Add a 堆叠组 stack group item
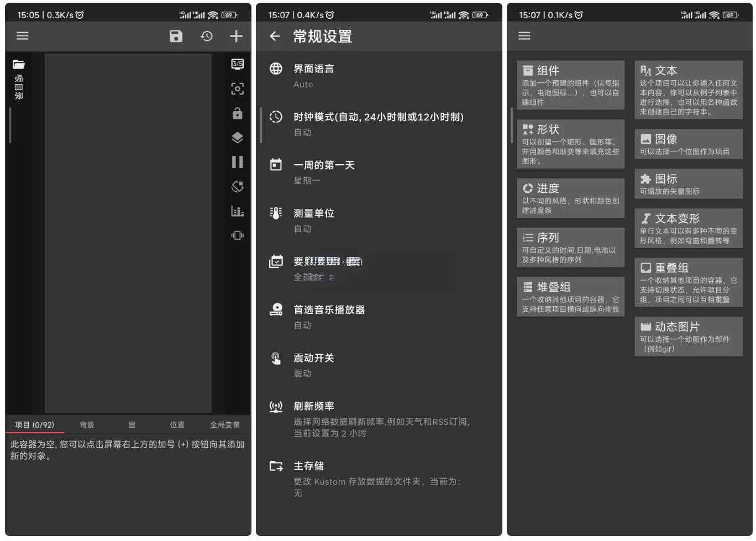Image resolution: width=756 pixels, height=541 pixels. 570,296
